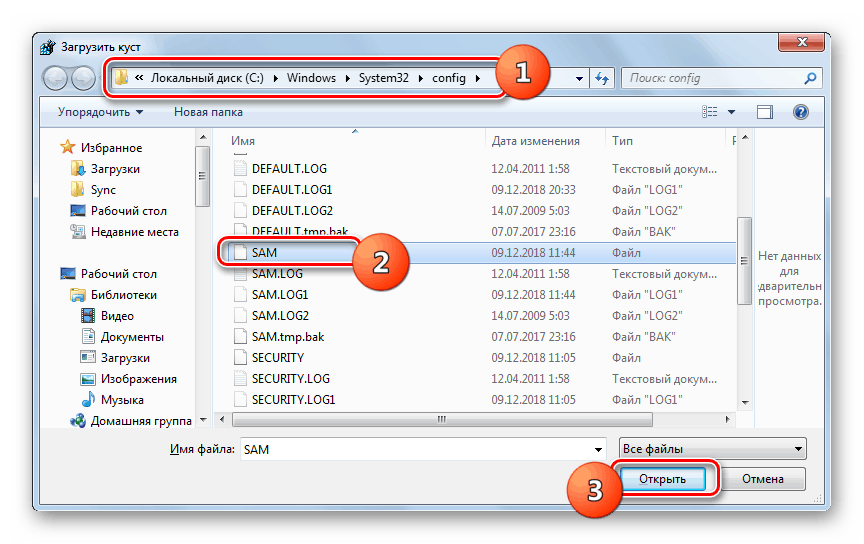Expand the arrow after Windows breadcrumb

pyautogui.click(x=347, y=78)
